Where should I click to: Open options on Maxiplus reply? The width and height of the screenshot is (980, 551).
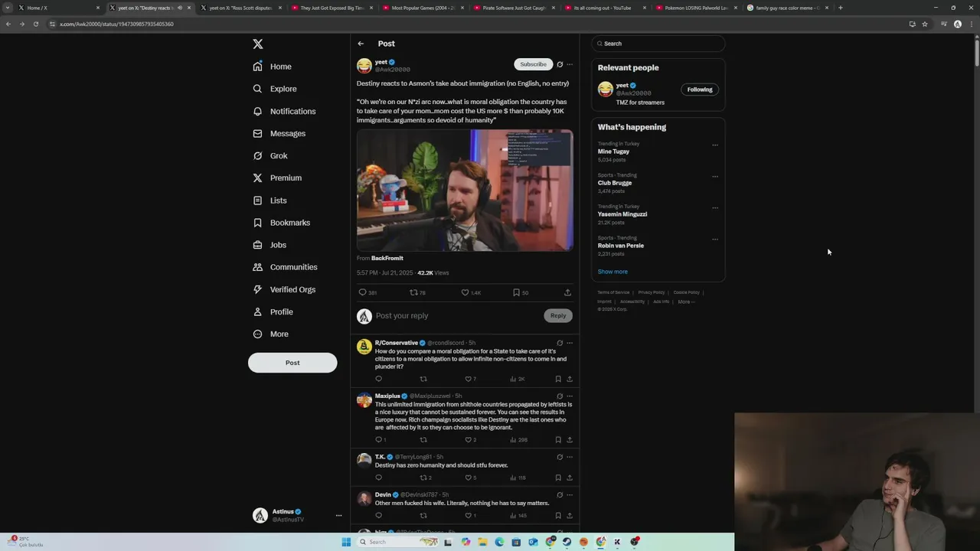570,396
